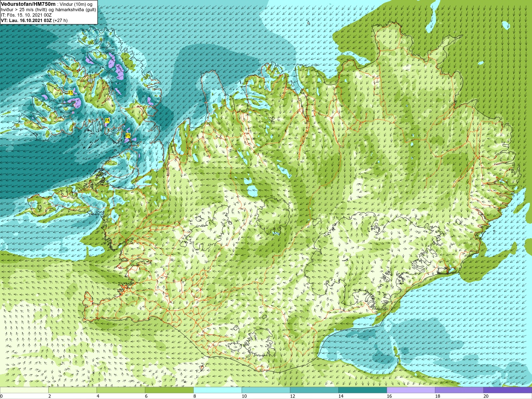Pick the light green 2–4 legend swatch

coord(72,390)
